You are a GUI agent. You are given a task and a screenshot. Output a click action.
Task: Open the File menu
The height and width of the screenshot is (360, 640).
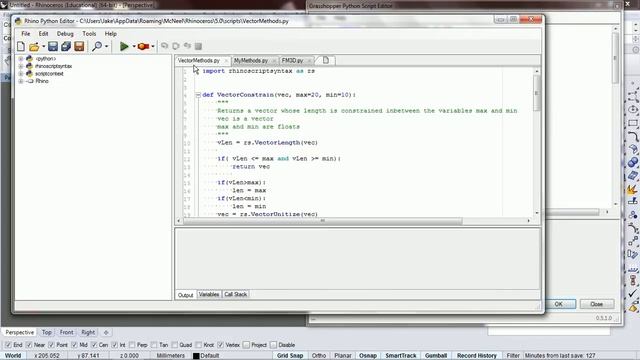click(x=26, y=33)
